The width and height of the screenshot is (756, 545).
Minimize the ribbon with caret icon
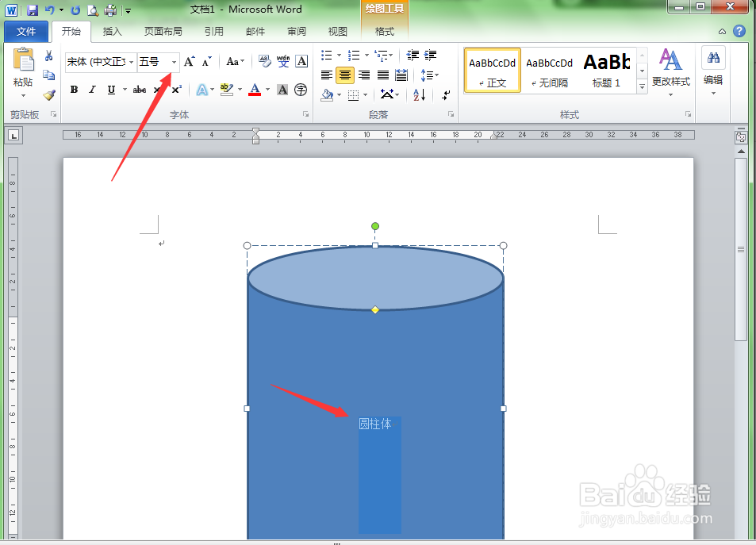(x=722, y=32)
